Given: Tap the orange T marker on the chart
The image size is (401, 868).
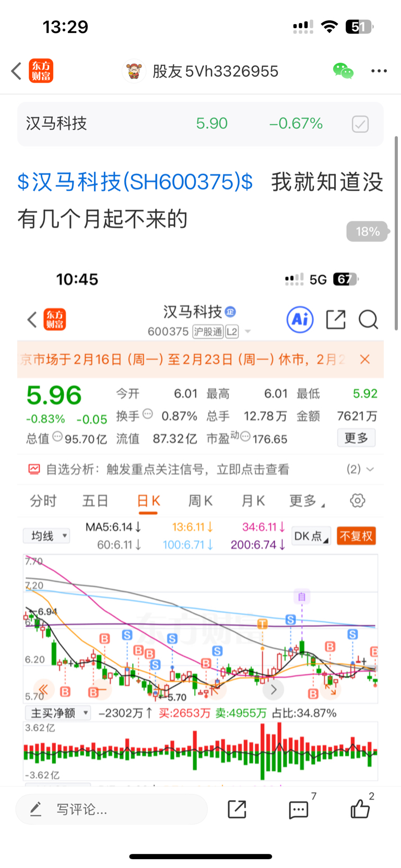Looking at the screenshot, I should pyautogui.click(x=262, y=624).
